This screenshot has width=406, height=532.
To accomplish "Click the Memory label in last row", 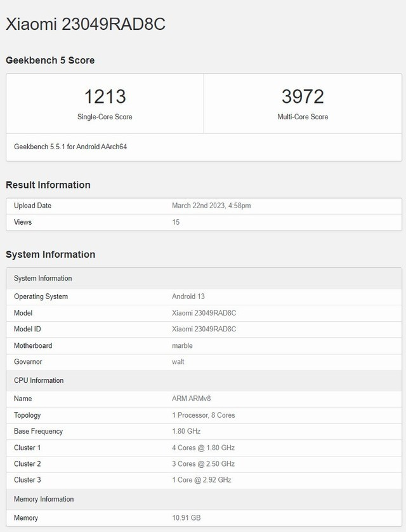I will pos(26,518).
